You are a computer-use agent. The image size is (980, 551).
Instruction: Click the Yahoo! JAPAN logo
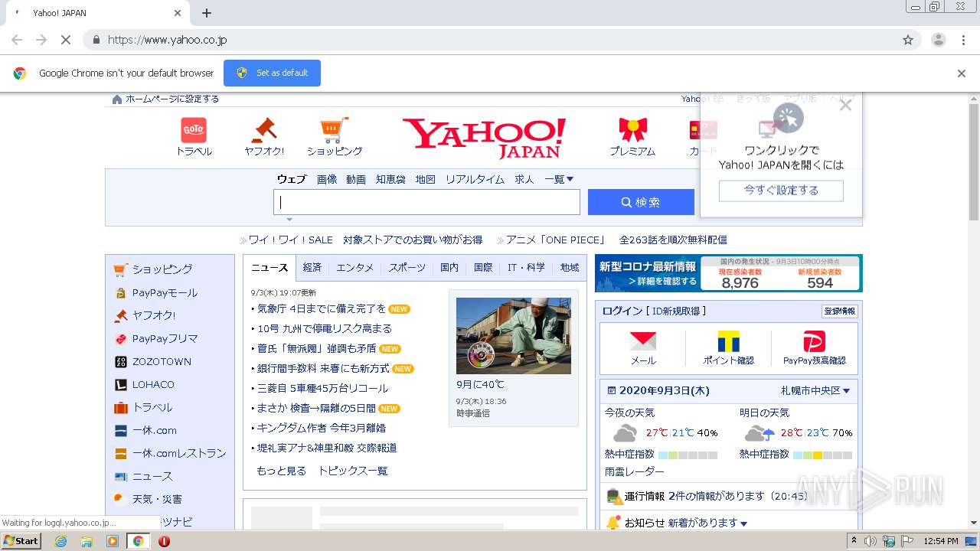point(484,138)
